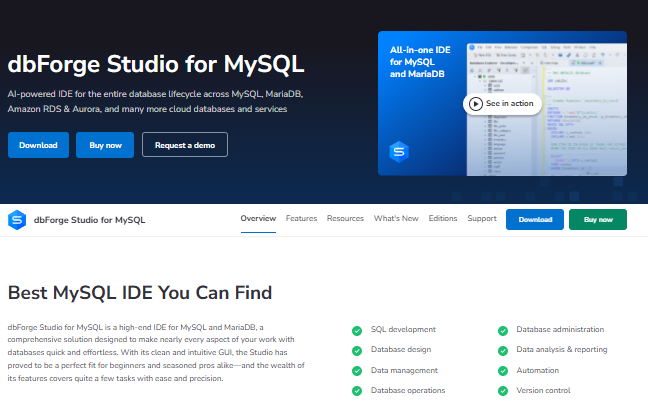Click the checkmark icon beside Database design
The height and width of the screenshot is (417, 648).
coord(357,351)
